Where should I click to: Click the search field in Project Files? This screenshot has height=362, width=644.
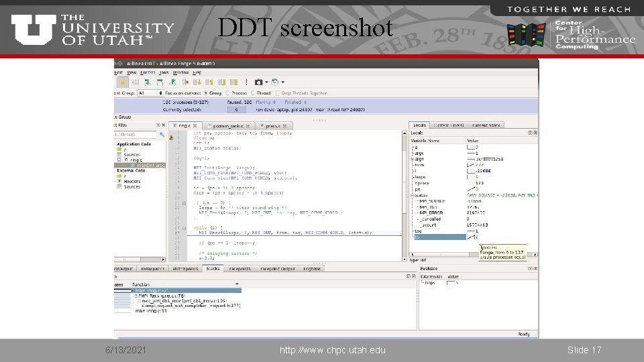(x=136, y=134)
